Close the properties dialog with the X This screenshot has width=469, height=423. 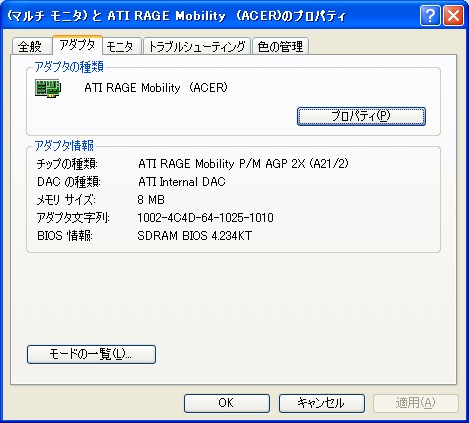pos(453,15)
